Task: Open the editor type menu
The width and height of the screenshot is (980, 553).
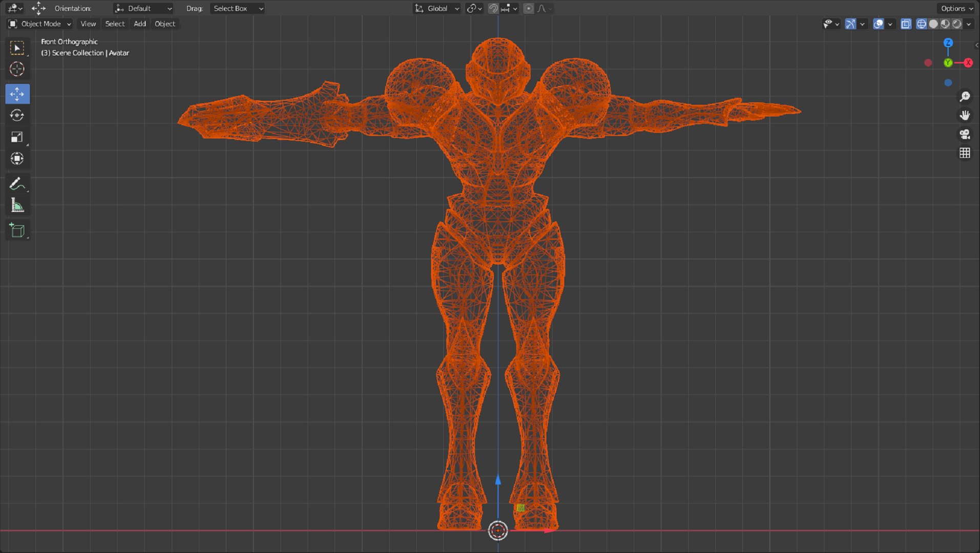Action: pos(14,8)
